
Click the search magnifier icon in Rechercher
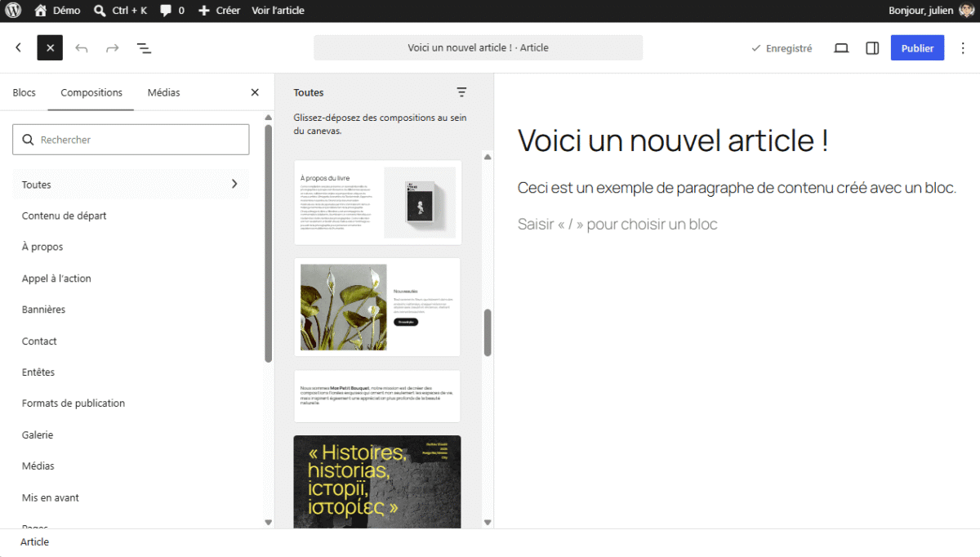coord(28,140)
